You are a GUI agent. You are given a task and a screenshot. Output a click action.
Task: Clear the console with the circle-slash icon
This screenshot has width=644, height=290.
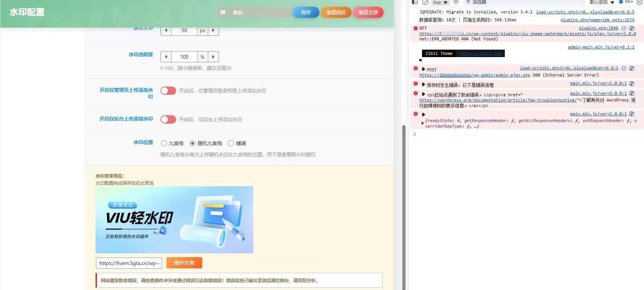coord(425,2)
